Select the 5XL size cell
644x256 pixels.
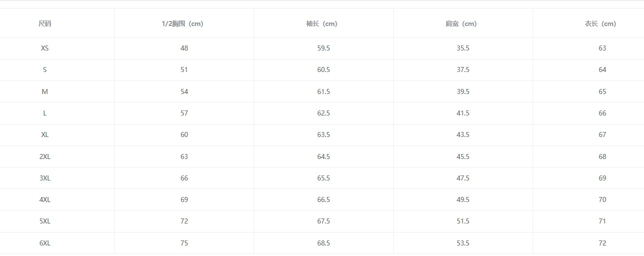[45, 221]
